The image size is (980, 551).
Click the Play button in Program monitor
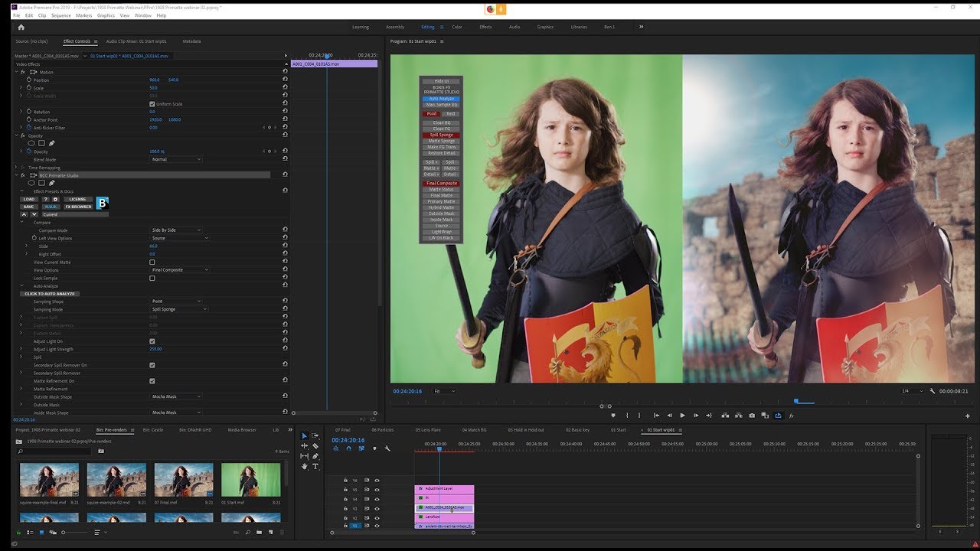[x=682, y=416]
